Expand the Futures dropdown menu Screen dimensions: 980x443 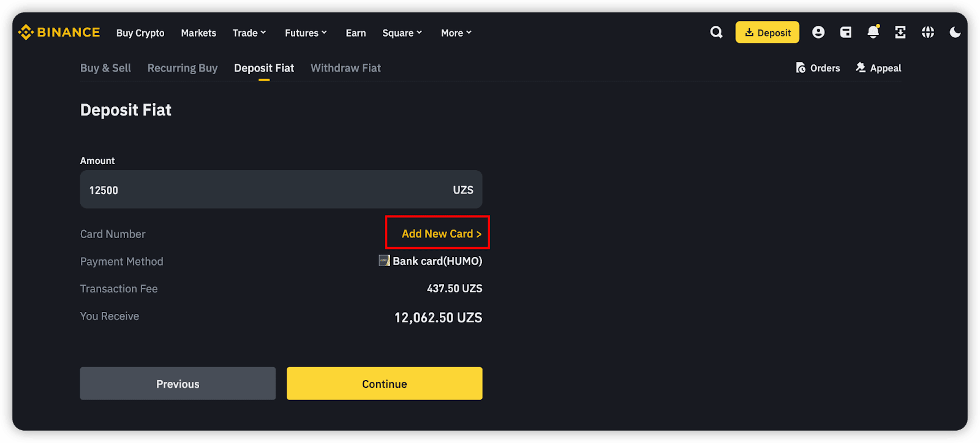click(x=306, y=33)
